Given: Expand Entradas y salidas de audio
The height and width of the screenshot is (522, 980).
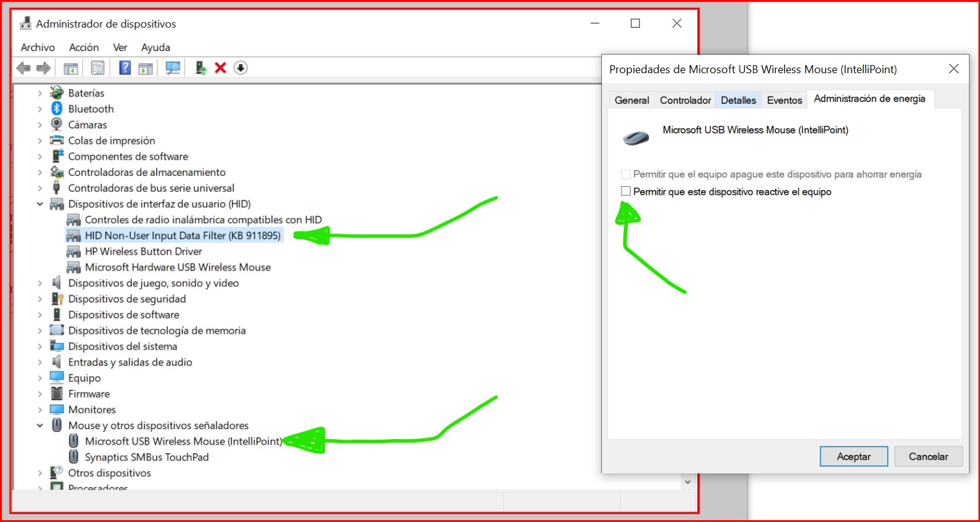Looking at the screenshot, I should [x=40, y=362].
